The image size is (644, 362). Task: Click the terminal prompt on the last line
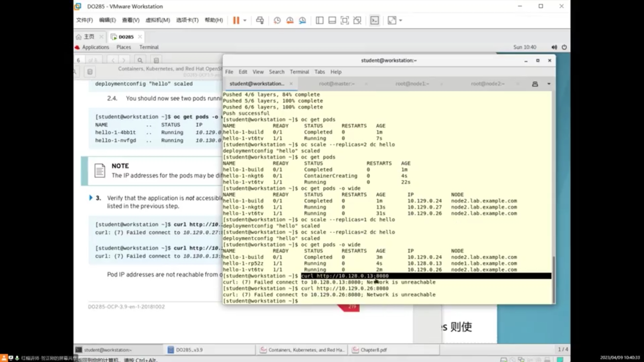click(260, 301)
